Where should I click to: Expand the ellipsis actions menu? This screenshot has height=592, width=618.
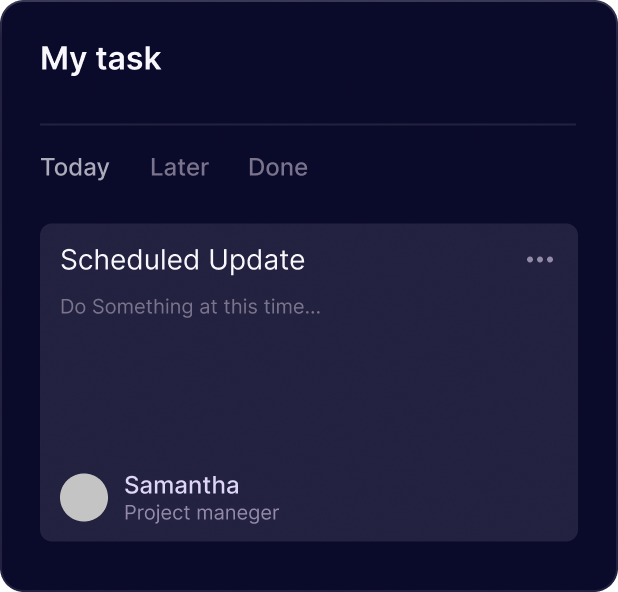click(540, 259)
